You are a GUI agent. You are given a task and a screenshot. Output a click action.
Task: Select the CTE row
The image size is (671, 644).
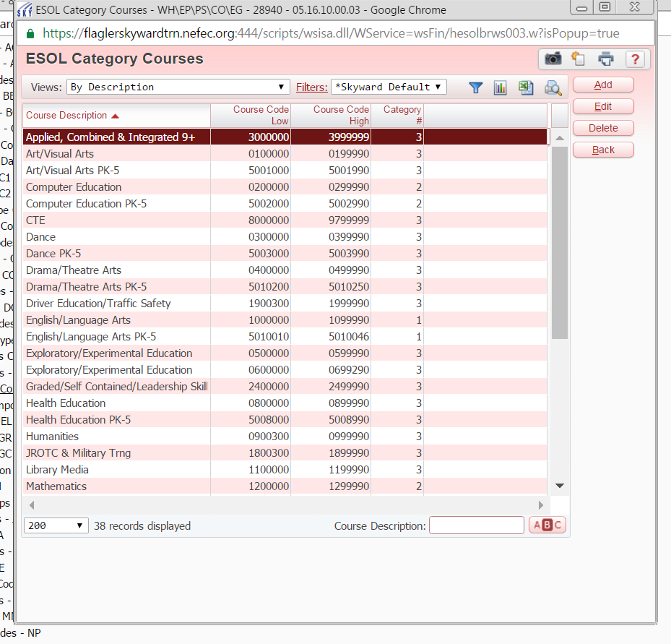click(x=285, y=220)
